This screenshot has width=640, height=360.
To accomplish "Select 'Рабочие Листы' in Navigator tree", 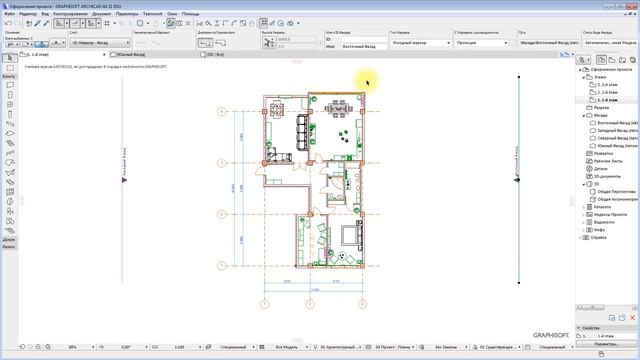I will 608,161.
